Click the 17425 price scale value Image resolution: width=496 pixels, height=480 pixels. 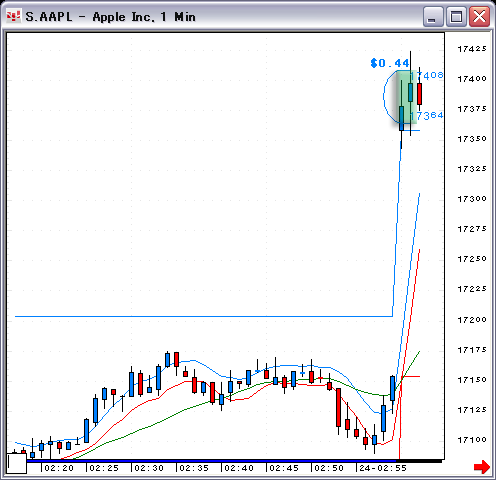click(x=472, y=49)
